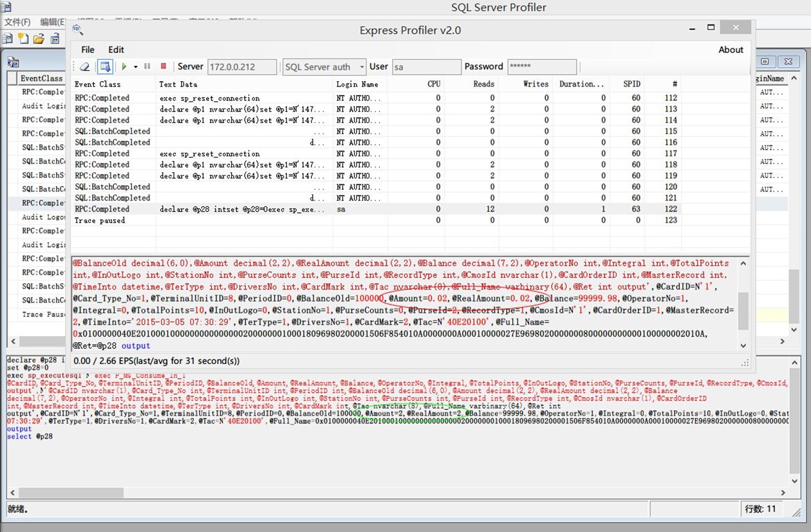The image size is (811, 532).
Task: Click the horizontal scrollbar thumb of bottom pane
Action: [x=70, y=493]
